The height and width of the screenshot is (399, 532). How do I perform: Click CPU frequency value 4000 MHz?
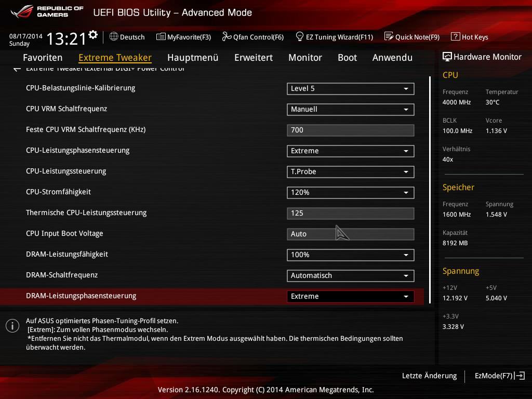tap(457, 102)
